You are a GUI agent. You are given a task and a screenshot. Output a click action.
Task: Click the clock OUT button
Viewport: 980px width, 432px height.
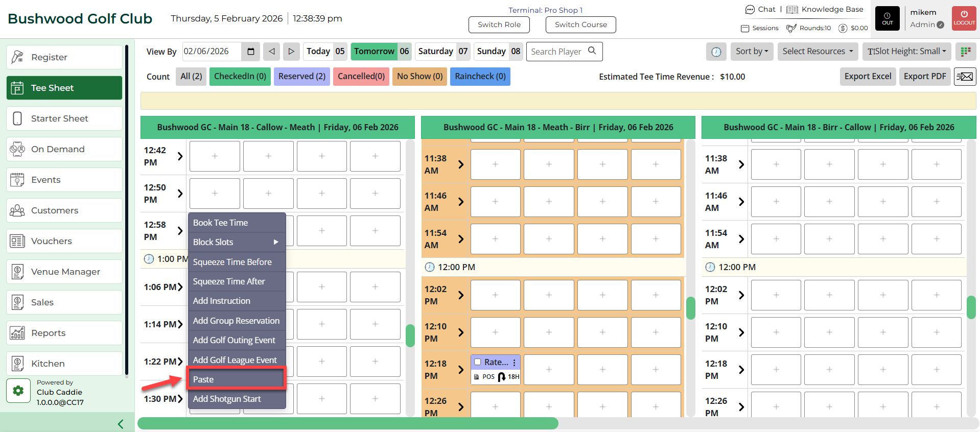pyautogui.click(x=888, y=18)
